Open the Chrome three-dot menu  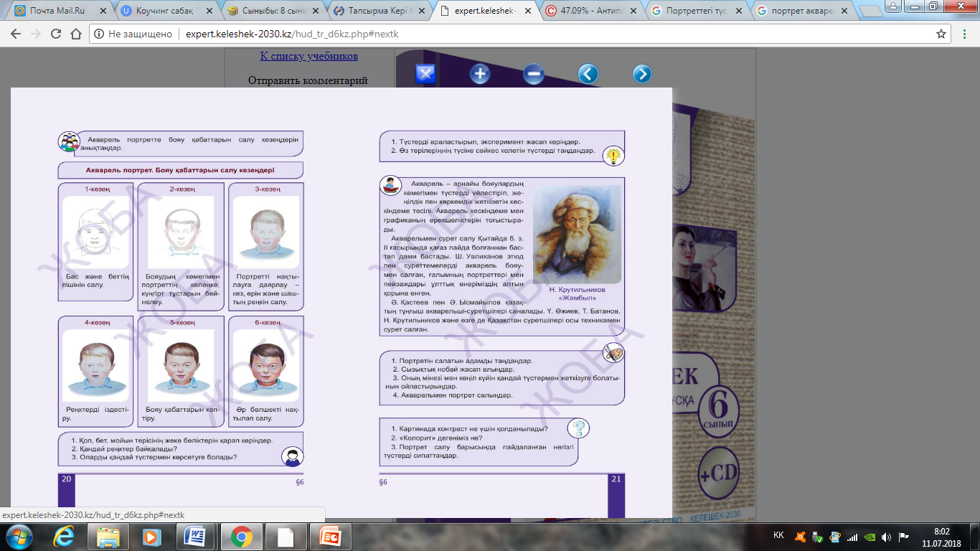965,34
